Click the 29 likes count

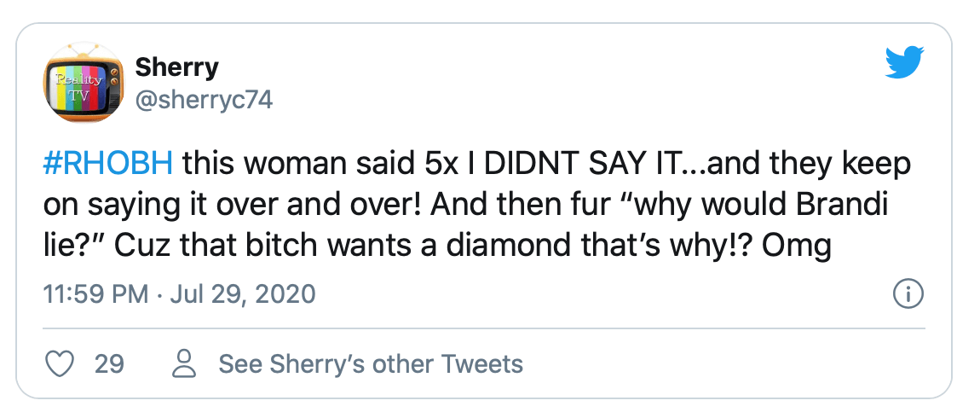(x=109, y=364)
